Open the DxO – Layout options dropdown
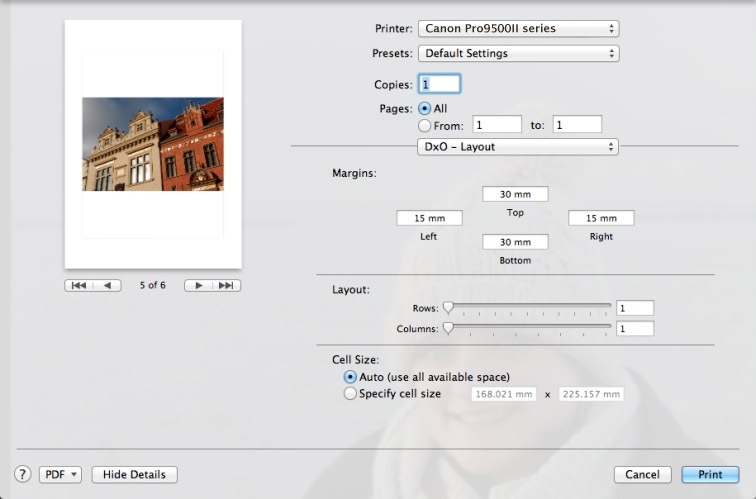756x499 pixels. tap(517, 147)
